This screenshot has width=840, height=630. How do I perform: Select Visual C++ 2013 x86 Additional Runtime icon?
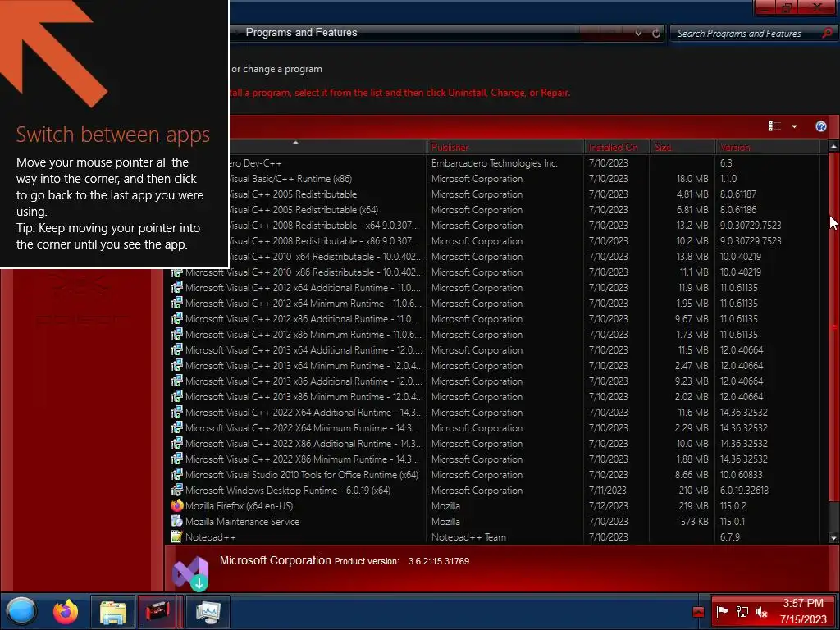[x=177, y=381]
